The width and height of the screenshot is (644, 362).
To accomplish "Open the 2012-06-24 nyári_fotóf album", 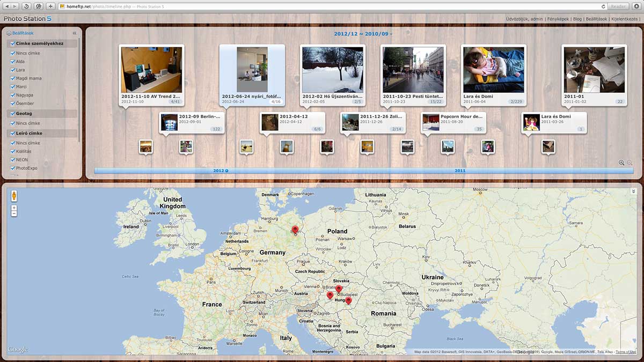I will click(x=252, y=75).
